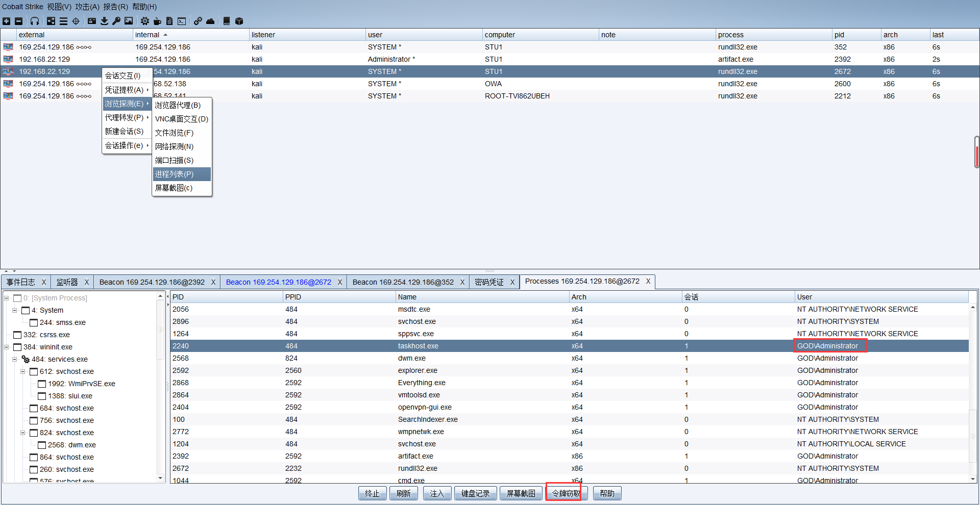Collapse the 612: svchost.exe tree node
This screenshot has height=505, width=980.
[23, 371]
